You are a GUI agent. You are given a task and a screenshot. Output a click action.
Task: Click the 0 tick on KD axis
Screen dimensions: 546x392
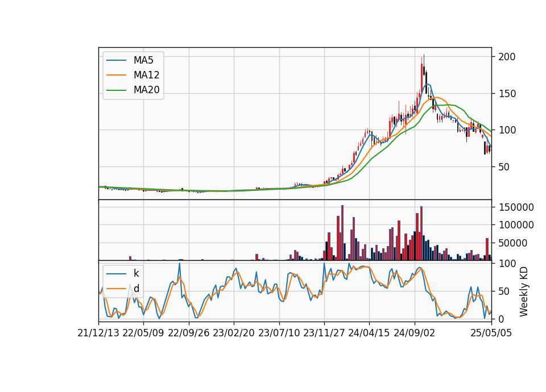coord(501,319)
